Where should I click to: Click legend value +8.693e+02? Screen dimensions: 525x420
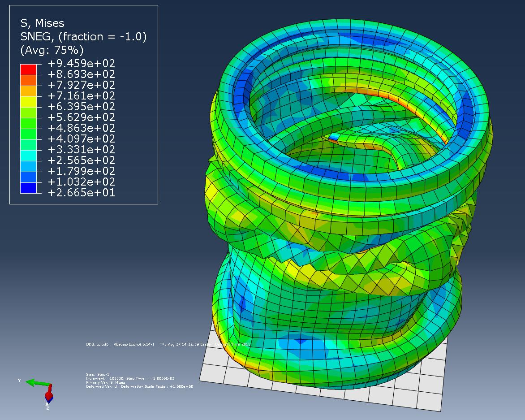[82, 74]
